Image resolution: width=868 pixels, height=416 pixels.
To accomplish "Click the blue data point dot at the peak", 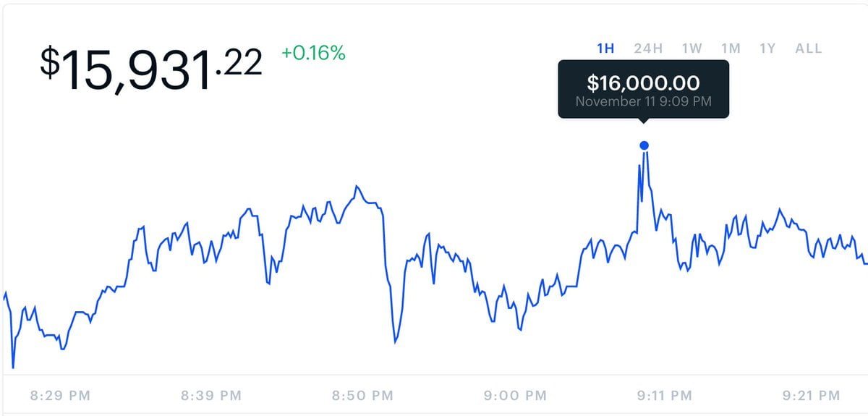I will [x=644, y=145].
